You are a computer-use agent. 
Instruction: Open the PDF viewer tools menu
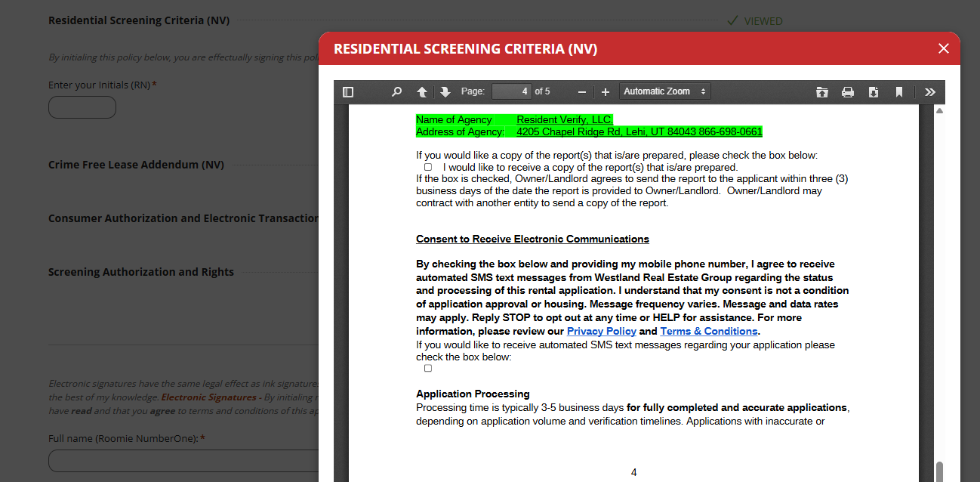(930, 92)
